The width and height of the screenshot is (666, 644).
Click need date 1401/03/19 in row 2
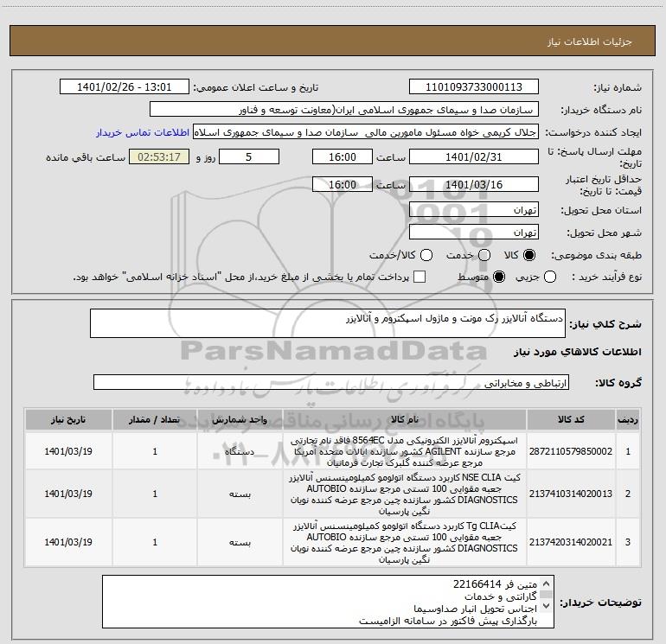pos(68,494)
